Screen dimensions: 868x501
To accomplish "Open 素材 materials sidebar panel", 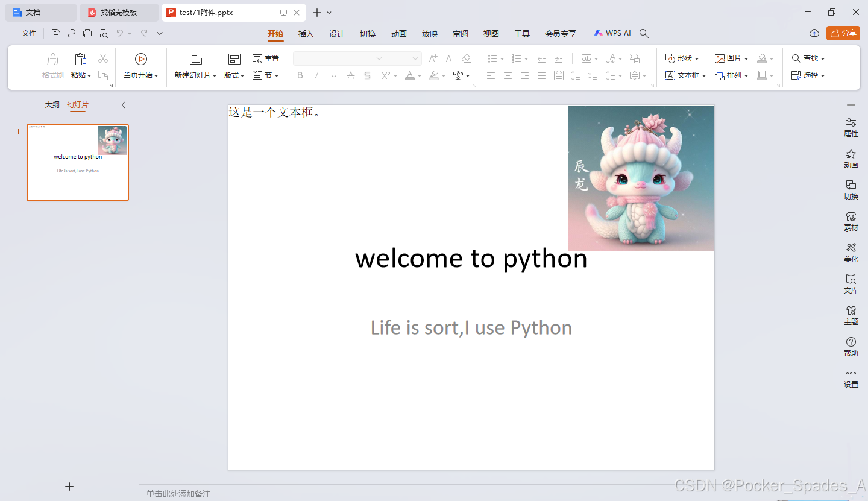I will [x=851, y=221].
